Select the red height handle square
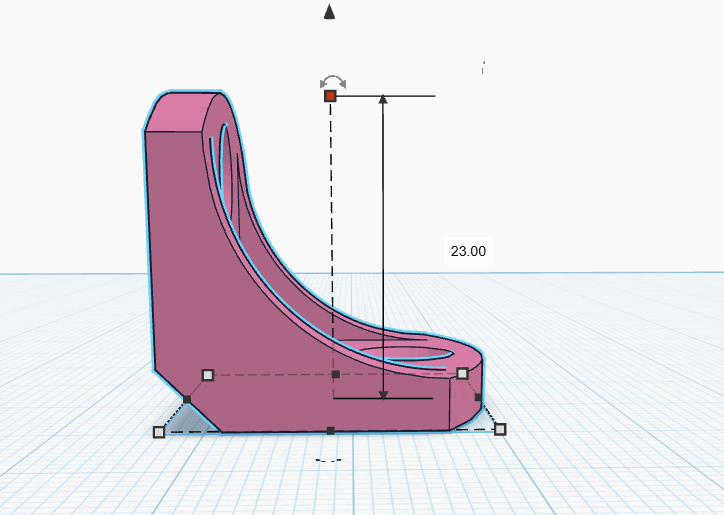Screen dimensions: 724x515 coord(330,96)
